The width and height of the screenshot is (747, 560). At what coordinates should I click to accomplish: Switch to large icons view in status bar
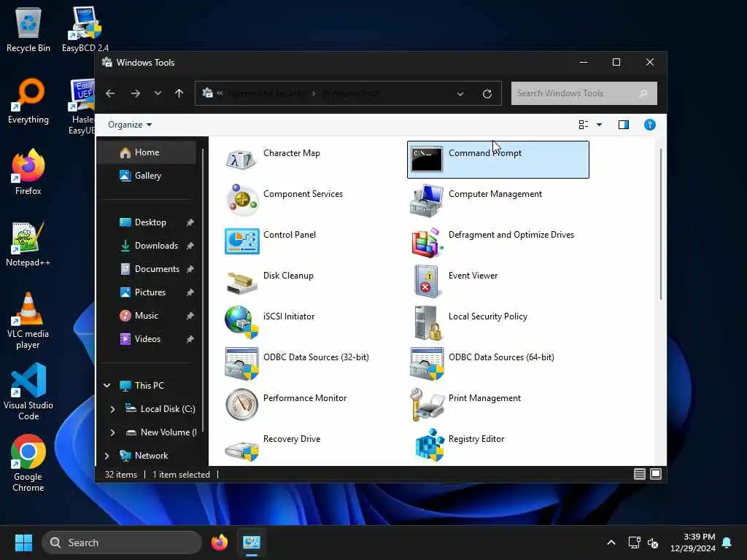656,474
